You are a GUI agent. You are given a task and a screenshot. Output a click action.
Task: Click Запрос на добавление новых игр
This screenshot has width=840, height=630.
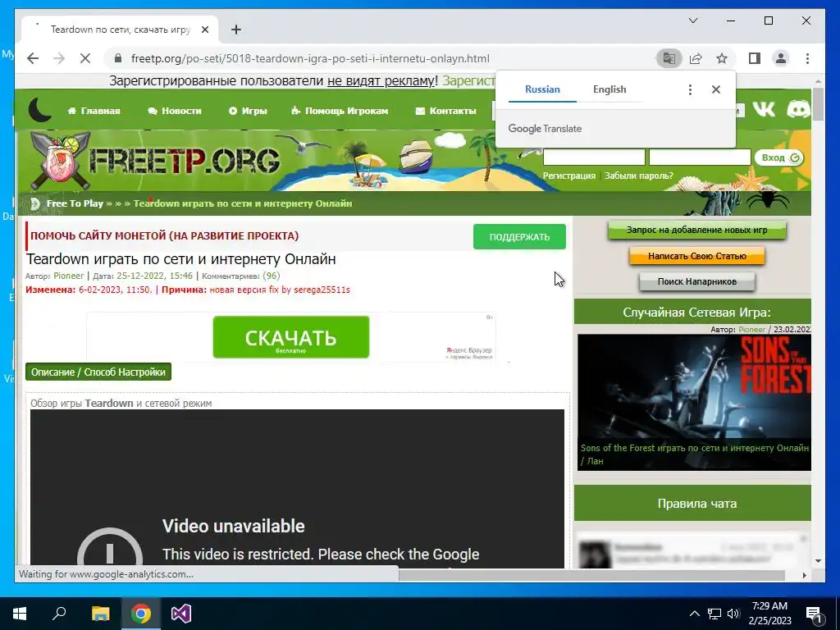(696, 230)
